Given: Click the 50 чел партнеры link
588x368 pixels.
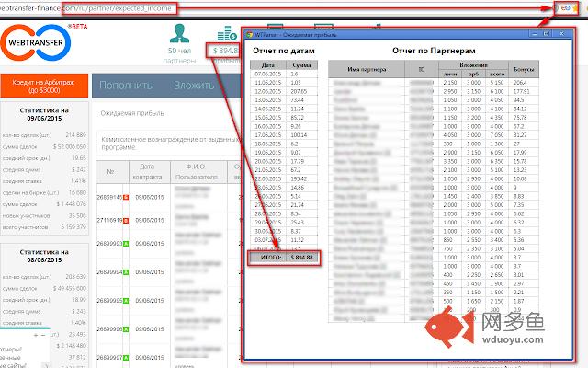Looking at the screenshot, I should pos(179,55).
